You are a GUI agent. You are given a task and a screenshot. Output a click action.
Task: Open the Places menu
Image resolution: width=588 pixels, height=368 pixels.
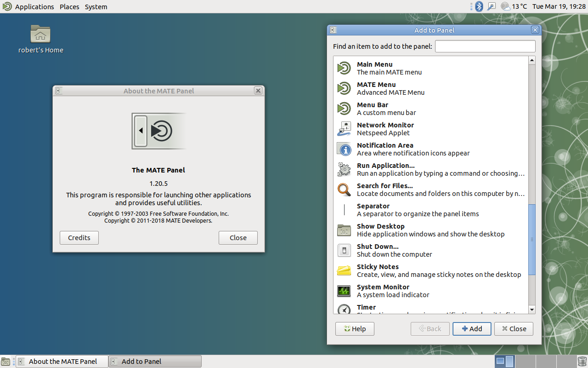pyautogui.click(x=69, y=7)
